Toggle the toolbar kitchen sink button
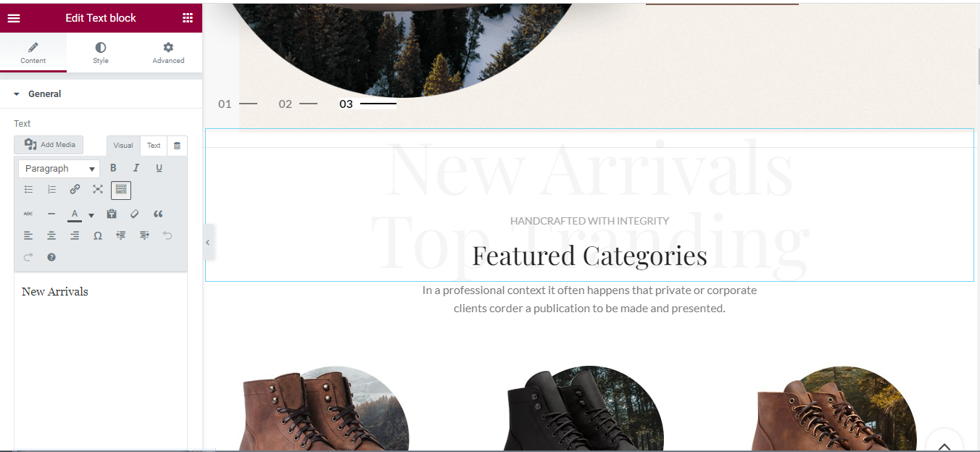 click(x=121, y=190)
